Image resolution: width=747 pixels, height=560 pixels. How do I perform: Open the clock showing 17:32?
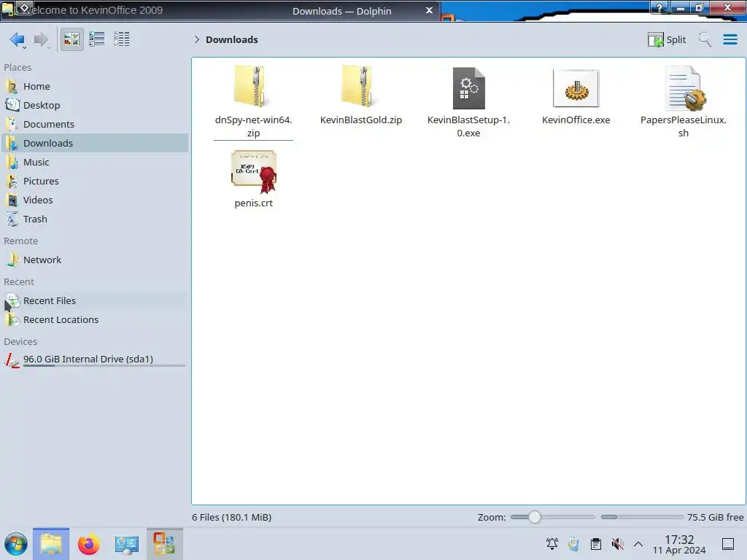(679, 545)
